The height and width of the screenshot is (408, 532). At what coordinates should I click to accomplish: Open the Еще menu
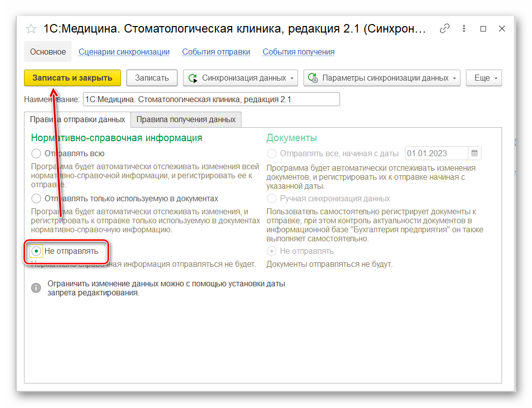483,78
